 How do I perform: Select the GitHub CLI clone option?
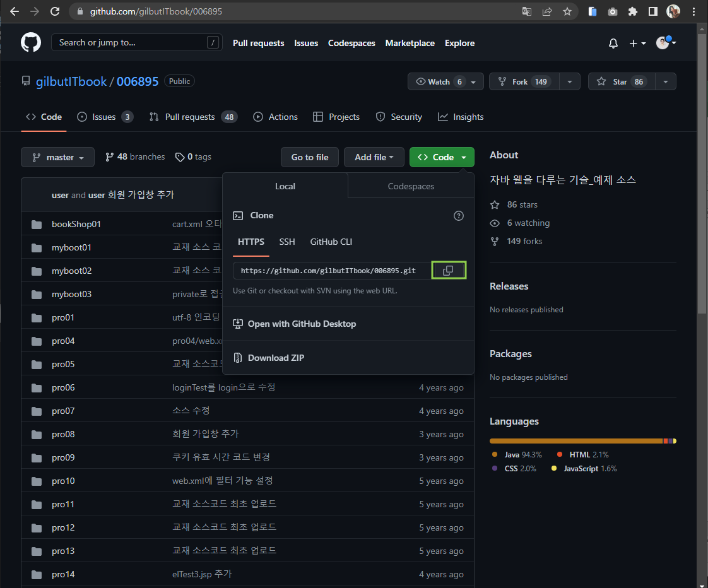tap(331, 242)
